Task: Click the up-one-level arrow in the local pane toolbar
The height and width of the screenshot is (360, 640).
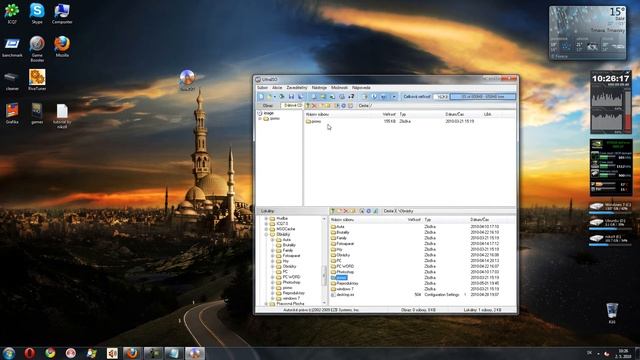Action: coord(333,211)
